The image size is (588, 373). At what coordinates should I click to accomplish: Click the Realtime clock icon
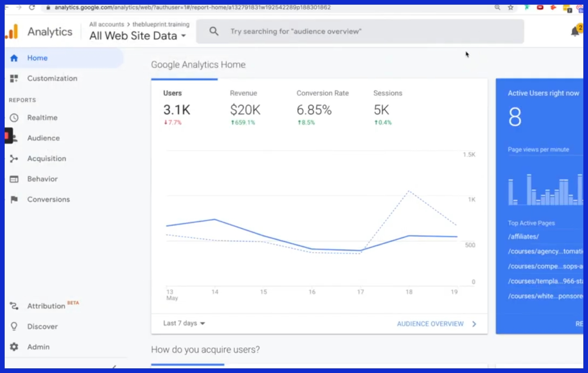pyautogui.click(x=14, y=118)
